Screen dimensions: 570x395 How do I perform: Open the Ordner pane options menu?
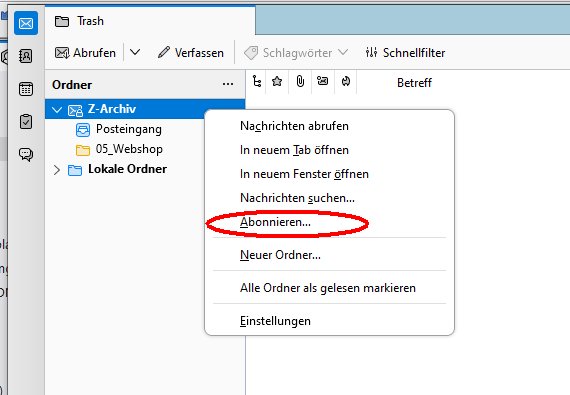228,84
